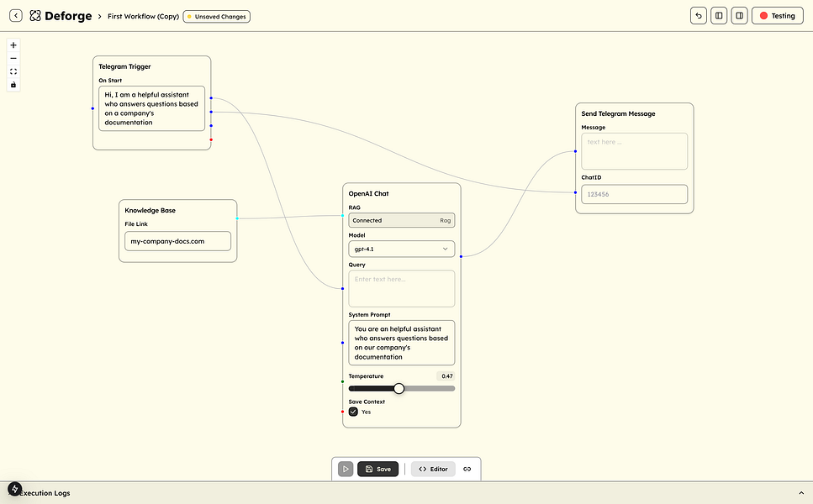Click the Query input port on OpenAI Chat
This screenshot has width=813, height=504.
[x=343, y=288]
